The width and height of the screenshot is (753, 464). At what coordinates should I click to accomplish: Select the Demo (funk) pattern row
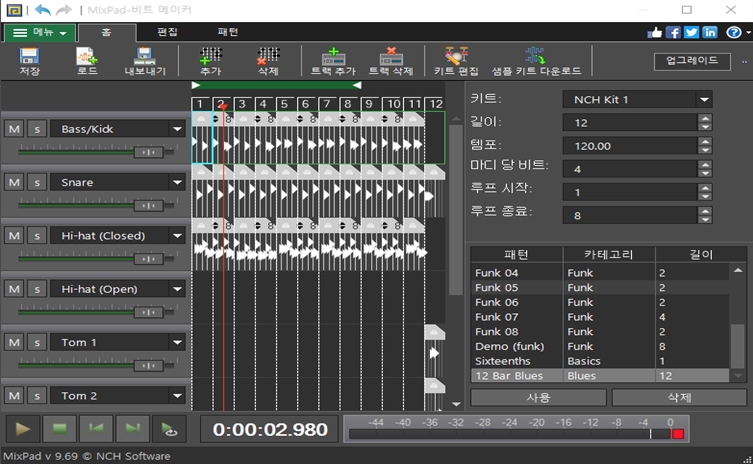pos(599,346)
